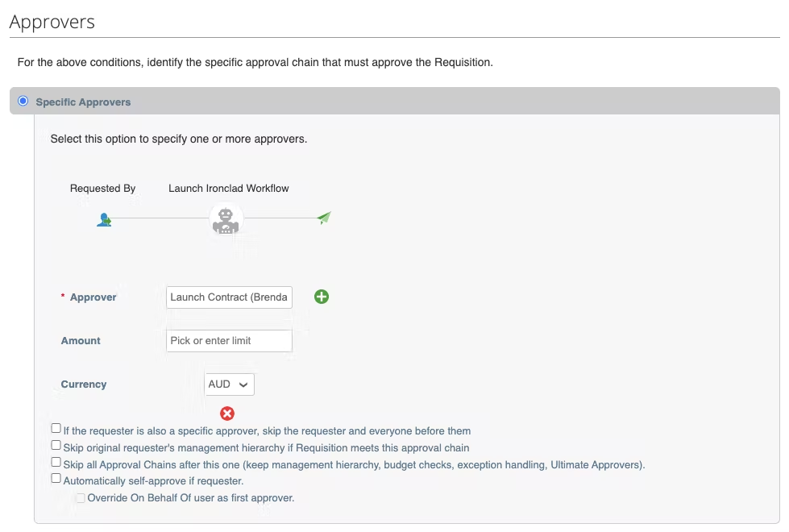Check Skip original requester's management hierarchy
789x532 pixels.
pyautogui.click(x=56, y=446)
